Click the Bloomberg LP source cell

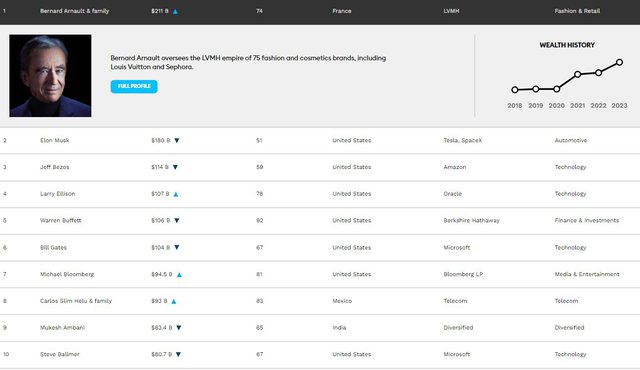(x=463, y=274)
